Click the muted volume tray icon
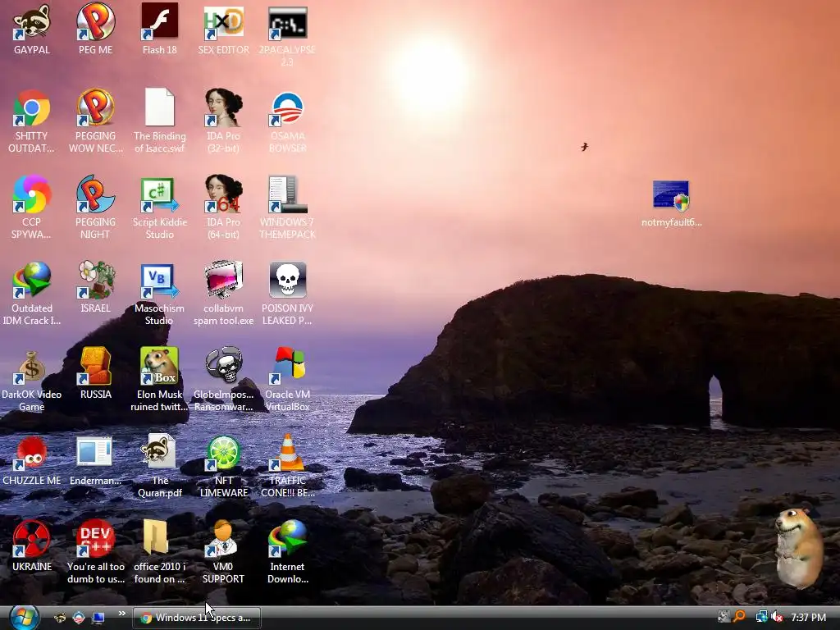Image resolution: width=840 pixels, height=630 pixels. [x=778, y=617]
